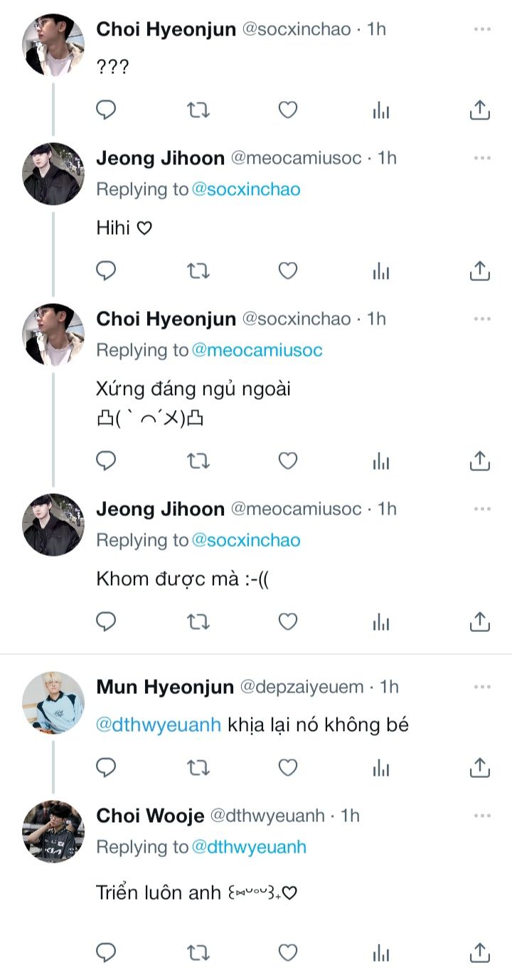512x980 pixels.
Task: Retweet Mun Hyeonjun's tweet
Action: coord(198,766)
